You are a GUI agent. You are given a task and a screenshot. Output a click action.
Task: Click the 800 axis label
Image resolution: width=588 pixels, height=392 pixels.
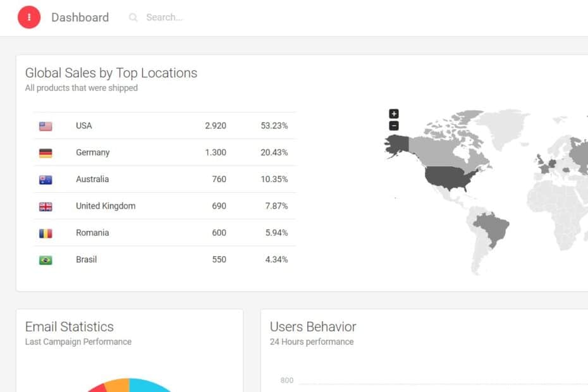pyautogui.click(x=287, y=381)
